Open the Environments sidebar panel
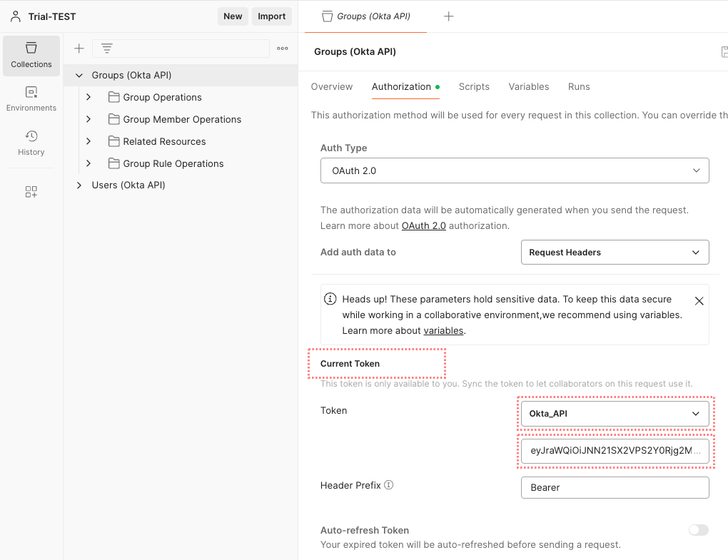Screen dimensions: 728x560 31,99
